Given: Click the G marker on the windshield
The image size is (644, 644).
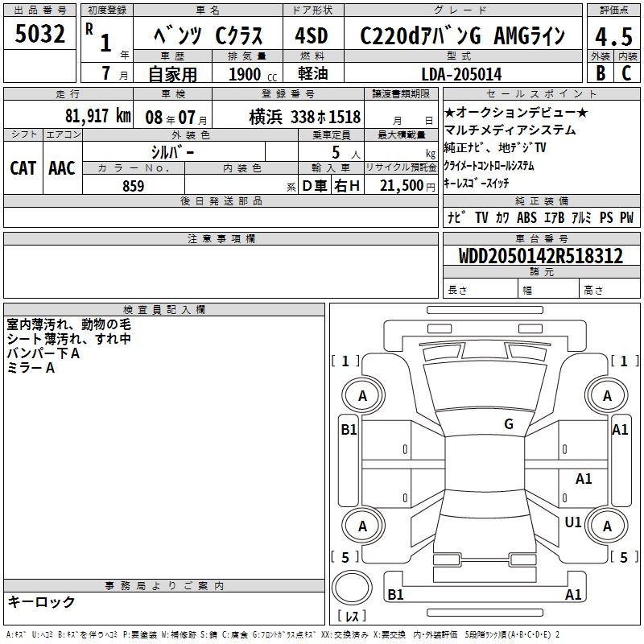Looking at the screenshot, I should tap(508, 424).
